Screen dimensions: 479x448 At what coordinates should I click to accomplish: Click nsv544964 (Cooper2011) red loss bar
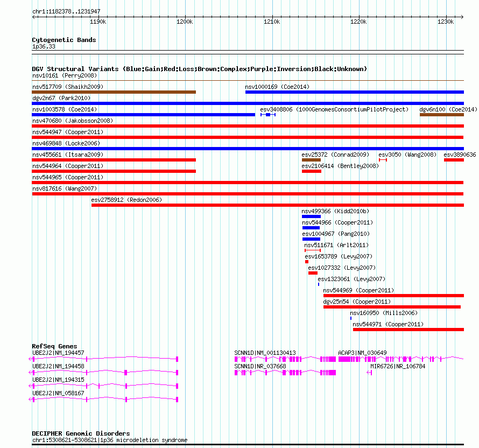tap(114, 171)
